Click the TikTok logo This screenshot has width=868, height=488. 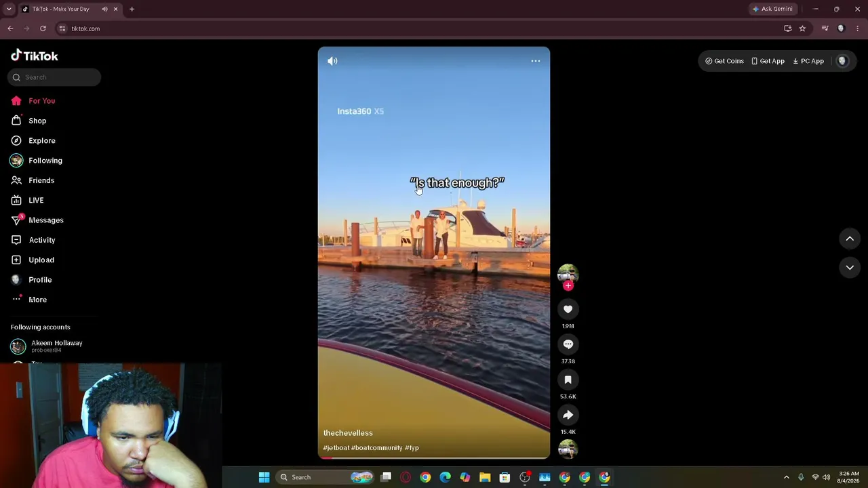pyautogui.click(x=35, y=56)
